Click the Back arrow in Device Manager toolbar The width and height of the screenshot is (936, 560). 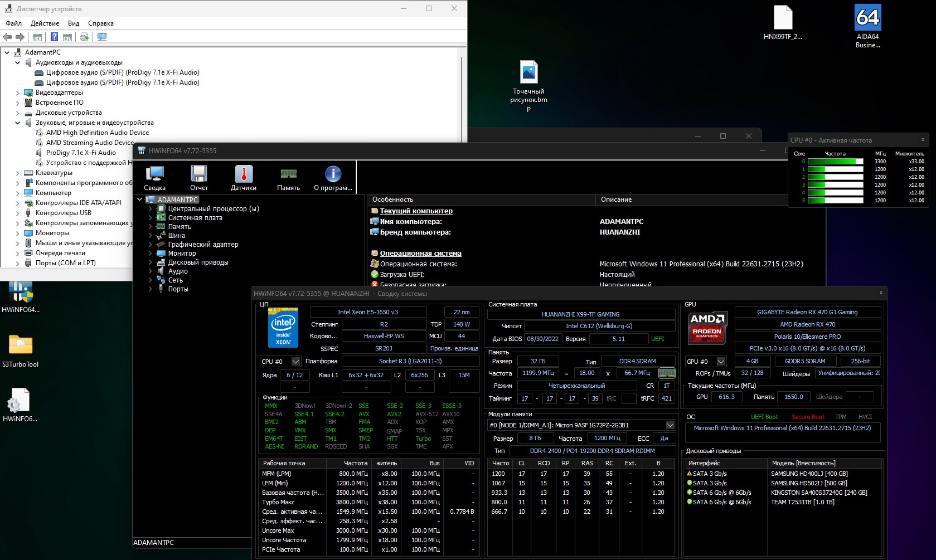[x=7, y=37]
